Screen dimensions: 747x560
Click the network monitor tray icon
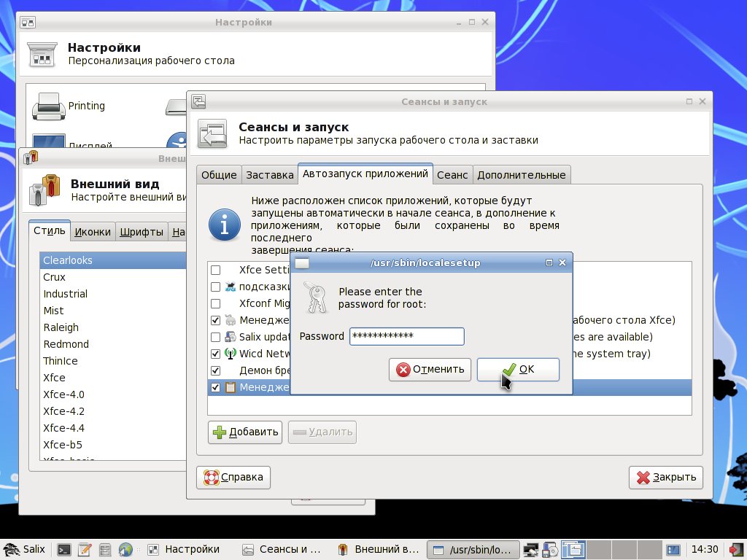click(x=531, y=550)
